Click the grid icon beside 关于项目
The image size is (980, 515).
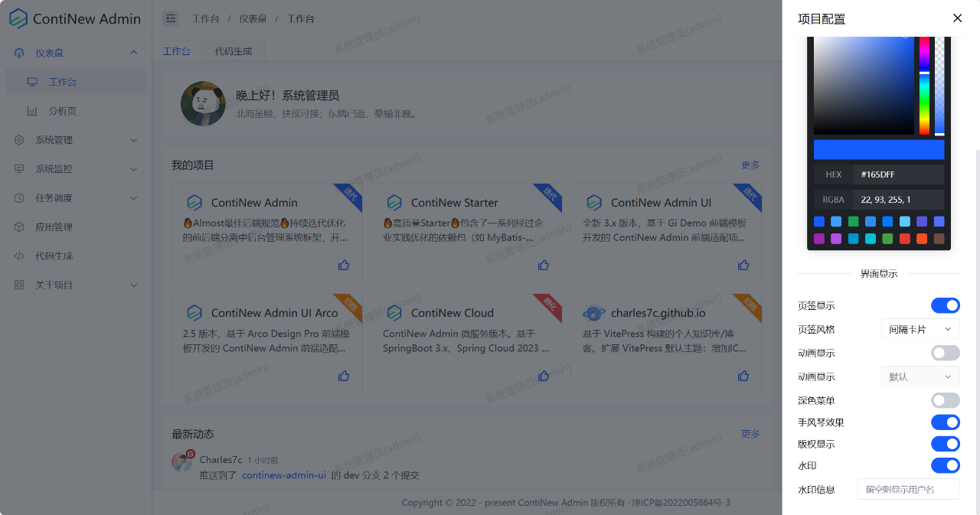(x=19, y=285)
